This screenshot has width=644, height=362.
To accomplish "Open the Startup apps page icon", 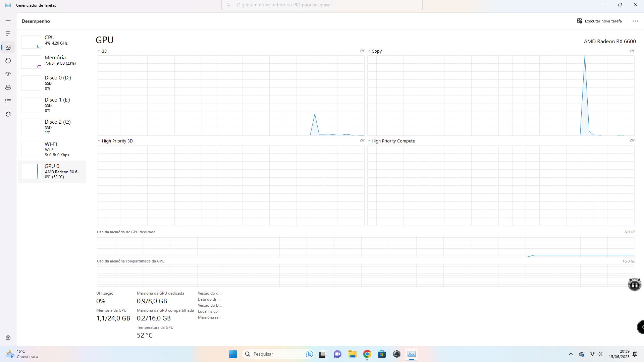I will click(8, 74).
